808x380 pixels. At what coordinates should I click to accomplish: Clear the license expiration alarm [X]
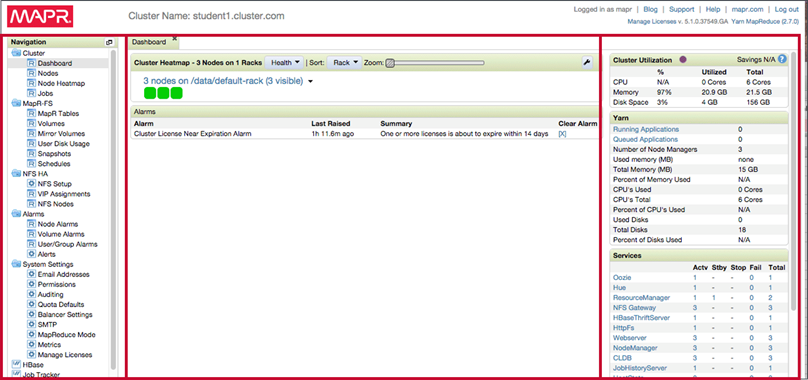[562, 134]
